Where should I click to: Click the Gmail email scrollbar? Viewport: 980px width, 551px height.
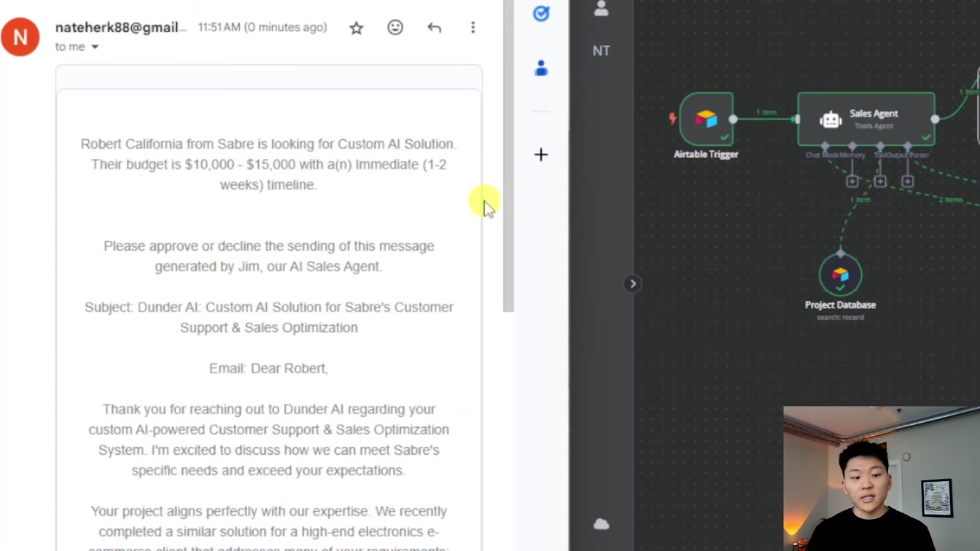[x=508, y=156]
